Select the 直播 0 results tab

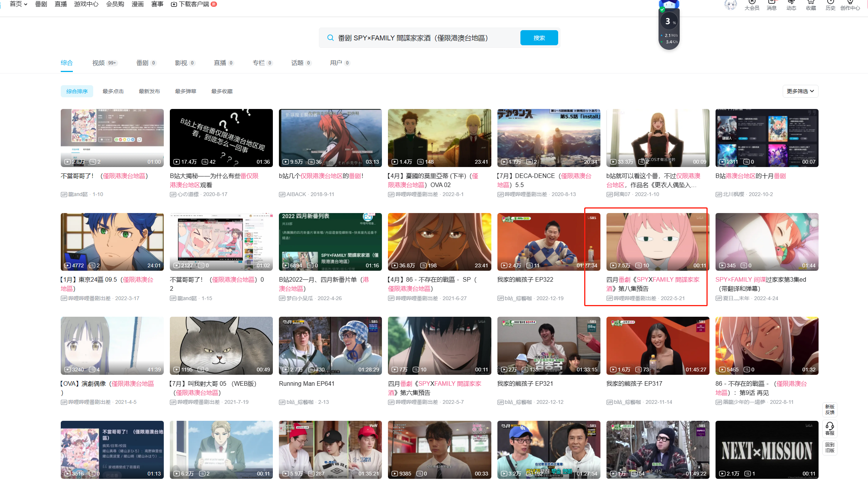point(224,63)
